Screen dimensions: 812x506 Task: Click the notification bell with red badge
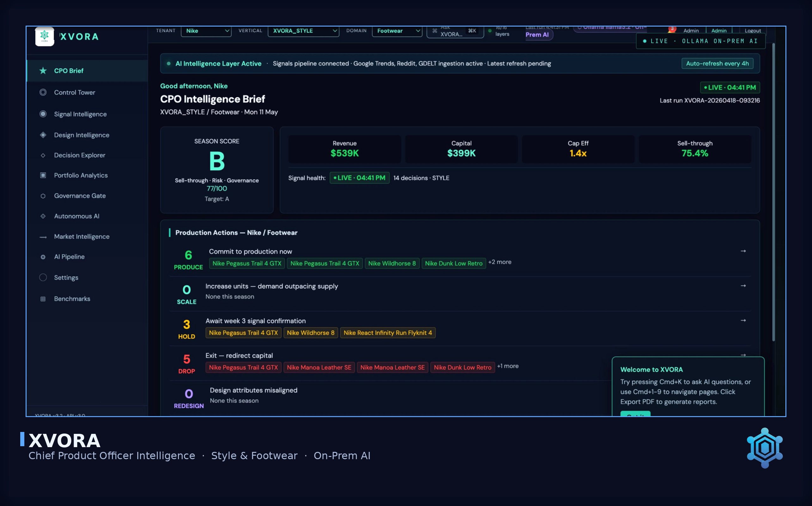pos(671,29)
